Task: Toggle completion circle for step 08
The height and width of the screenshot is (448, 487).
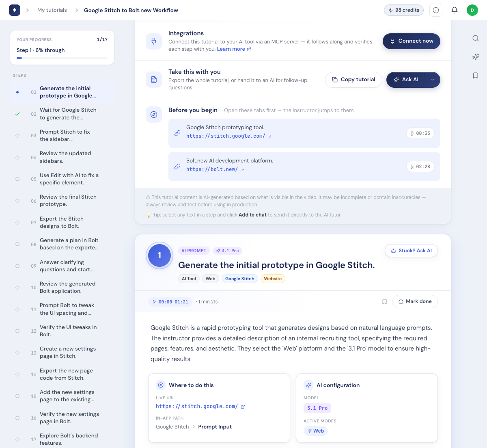Action: click(17, 244)
